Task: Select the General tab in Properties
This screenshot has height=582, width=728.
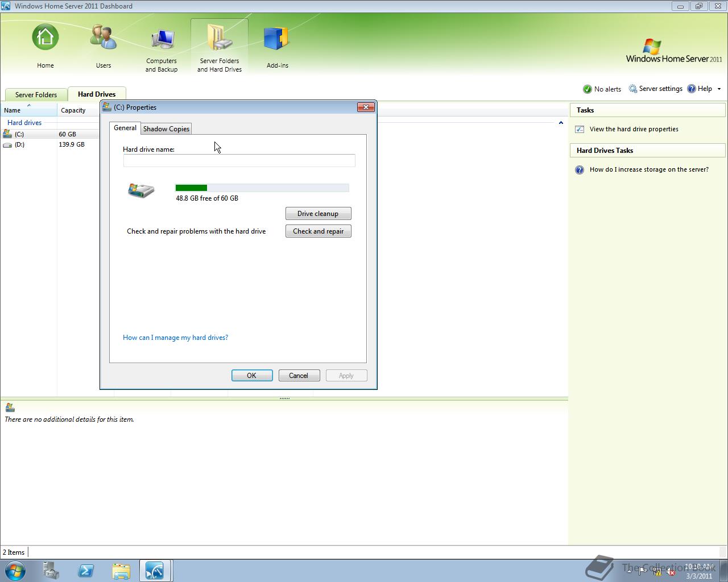Action: click(125, 128)
